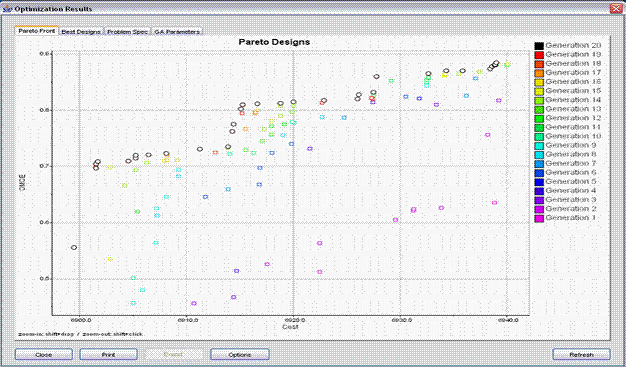Click the Optimization Results title bar icon
626x367 pixels.
tap(7, 9)
